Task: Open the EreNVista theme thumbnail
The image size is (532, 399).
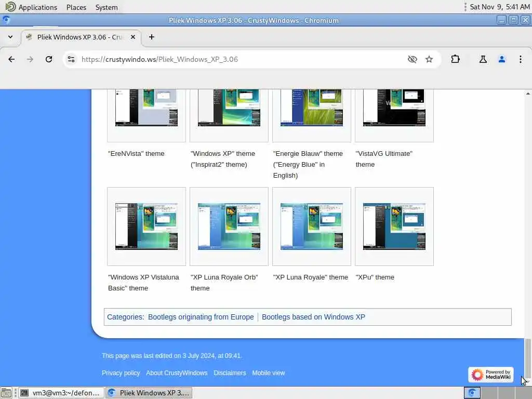Action: [x=147, y=108]
